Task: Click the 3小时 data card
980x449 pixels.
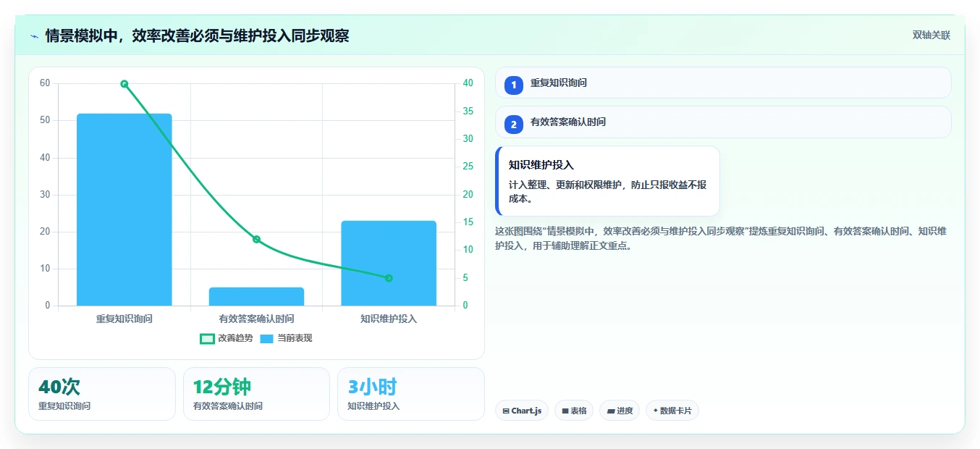Action: pos(410,394)
